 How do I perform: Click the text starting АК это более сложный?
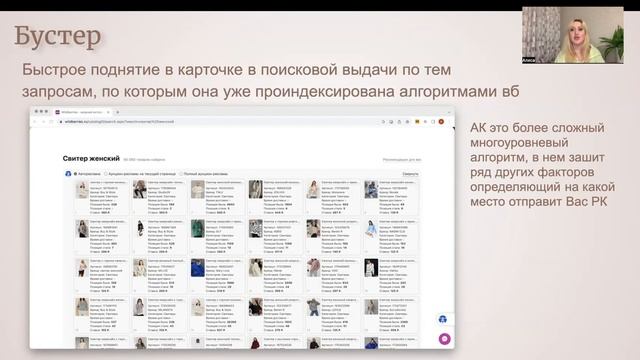pos(542,164)
